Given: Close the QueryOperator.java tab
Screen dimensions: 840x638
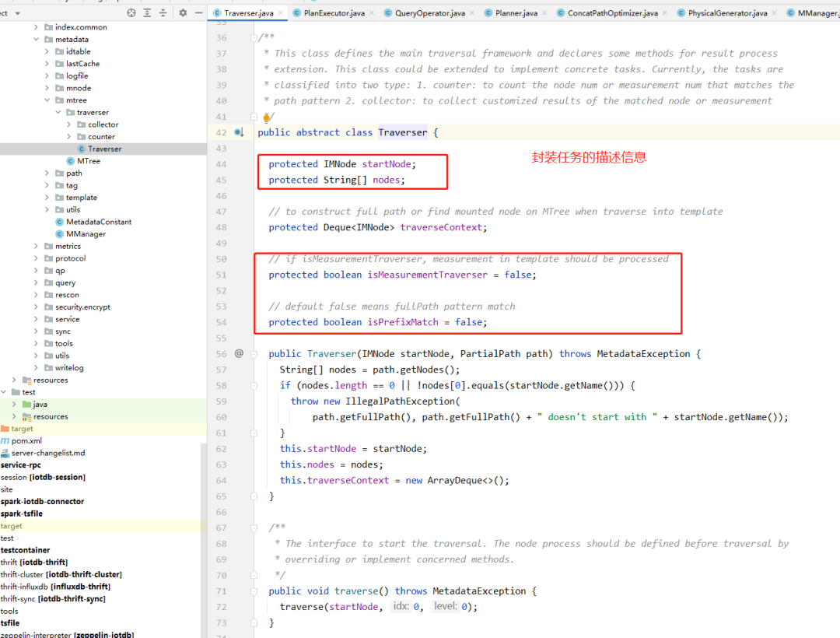Looking at the screenshot, I should tap(472, 13).
